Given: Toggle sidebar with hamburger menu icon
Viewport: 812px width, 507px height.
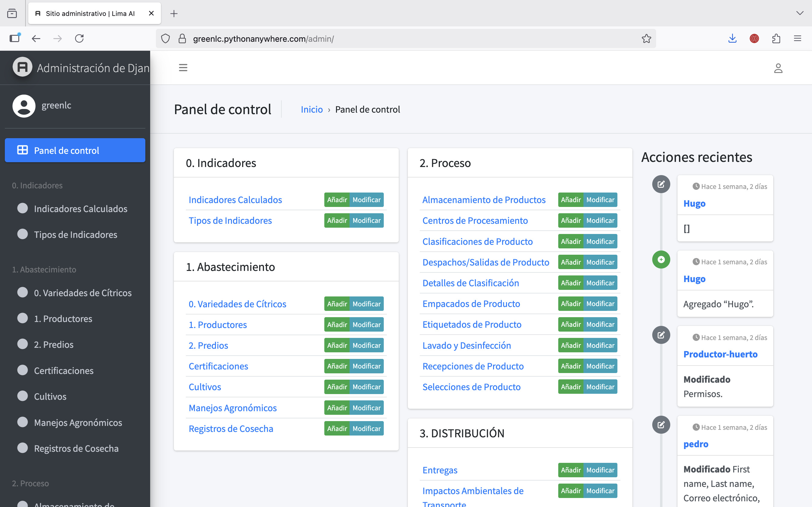Looking at the screenshot, I should 183,68.
